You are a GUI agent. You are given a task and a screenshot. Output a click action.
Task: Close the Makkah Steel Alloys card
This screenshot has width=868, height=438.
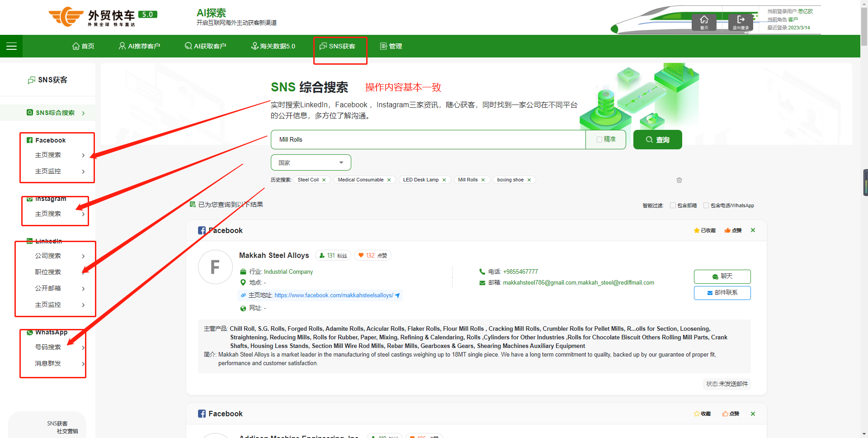(753, 230)
